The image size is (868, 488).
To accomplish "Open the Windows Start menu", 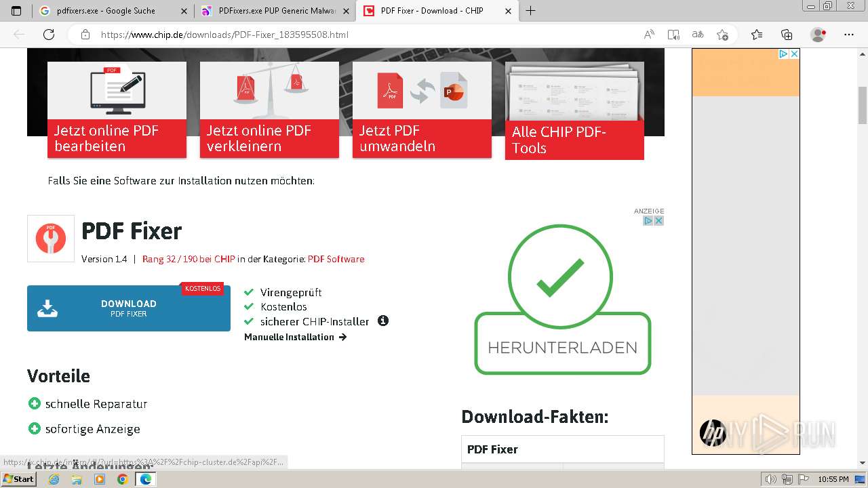I will pyautogui.click(x=18, y=479).
